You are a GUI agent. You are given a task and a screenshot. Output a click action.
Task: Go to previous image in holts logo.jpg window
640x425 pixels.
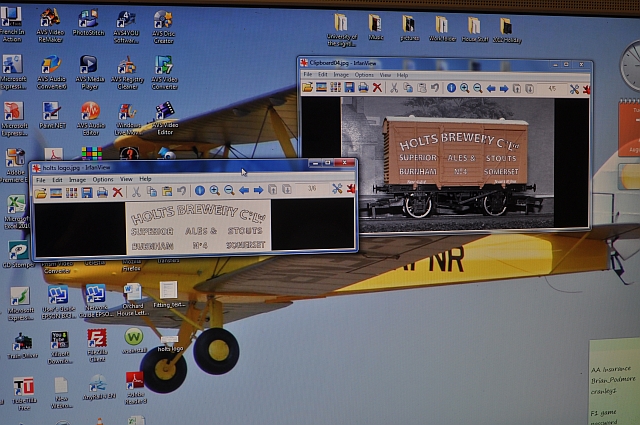[x=244, y=190]
